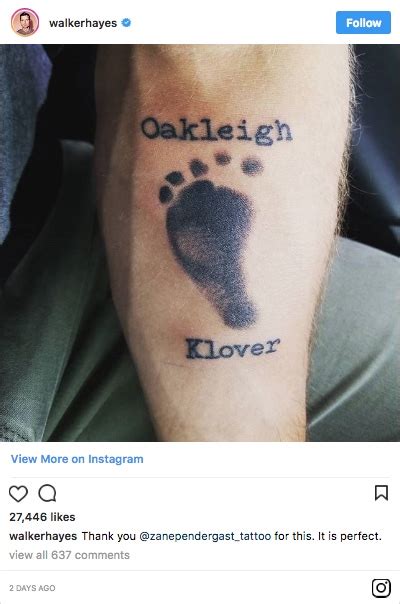
Task: Like the post with the heart icon
Action: point(18,493)
